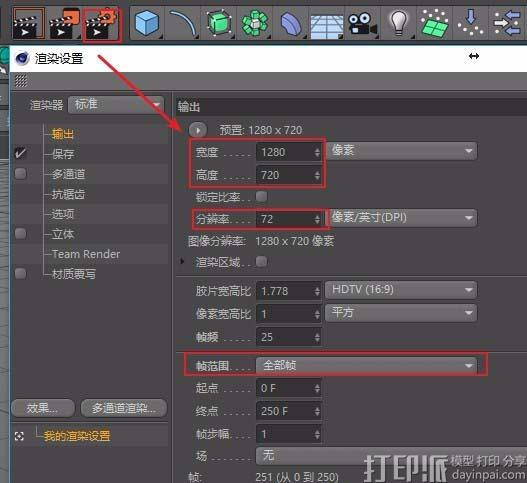This screenshot has height=483, width=527.
Task: Open the 帧范围 全部帧 dropdown
Action: (x=366, y=365)
